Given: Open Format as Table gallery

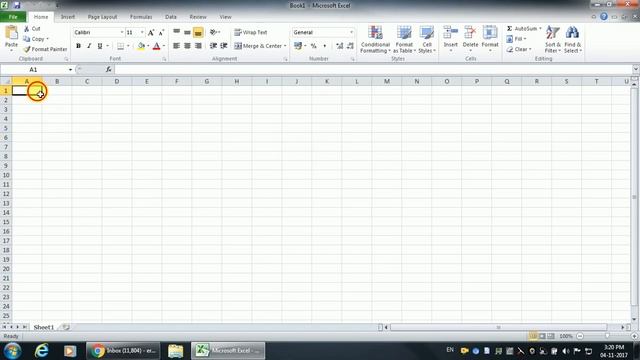Looking at the screenshot, I should 404,39.
